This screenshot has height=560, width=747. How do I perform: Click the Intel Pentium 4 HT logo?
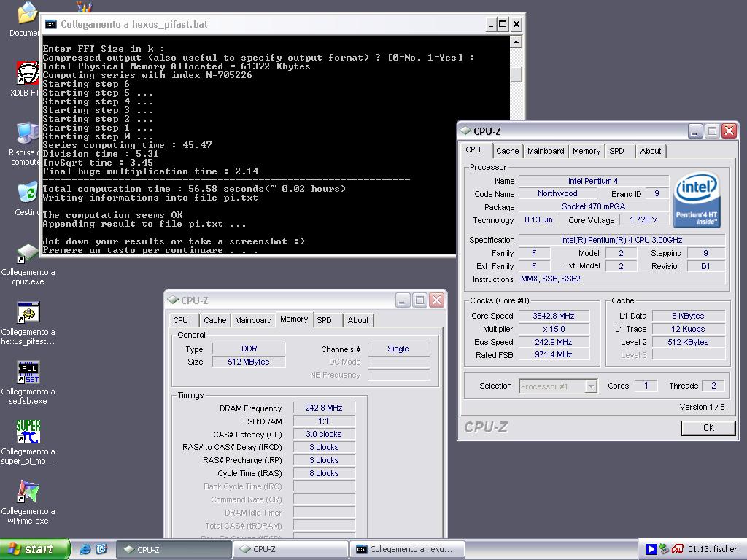pyautogui.click(x=697, y=200)
